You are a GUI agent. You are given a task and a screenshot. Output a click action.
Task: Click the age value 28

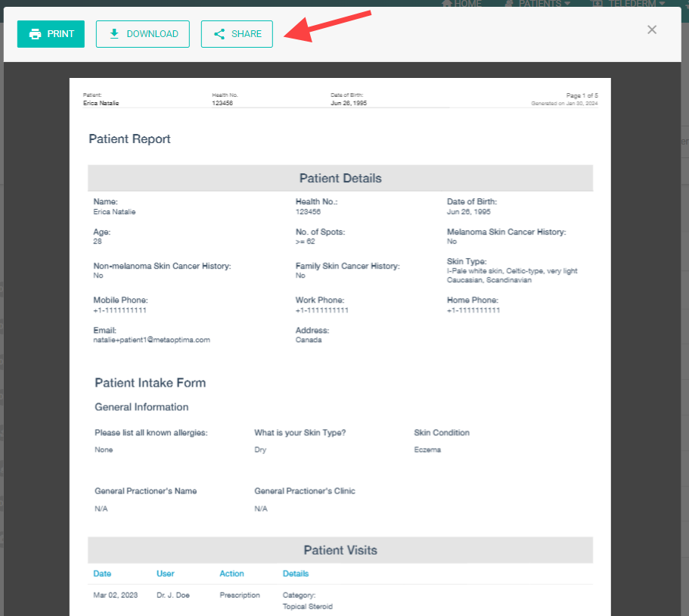tap(98, 241)
